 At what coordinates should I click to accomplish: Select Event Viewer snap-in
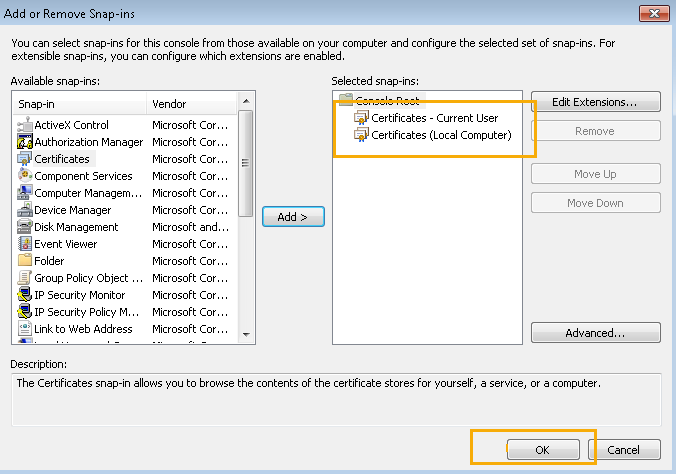click(x=66, y=244)
